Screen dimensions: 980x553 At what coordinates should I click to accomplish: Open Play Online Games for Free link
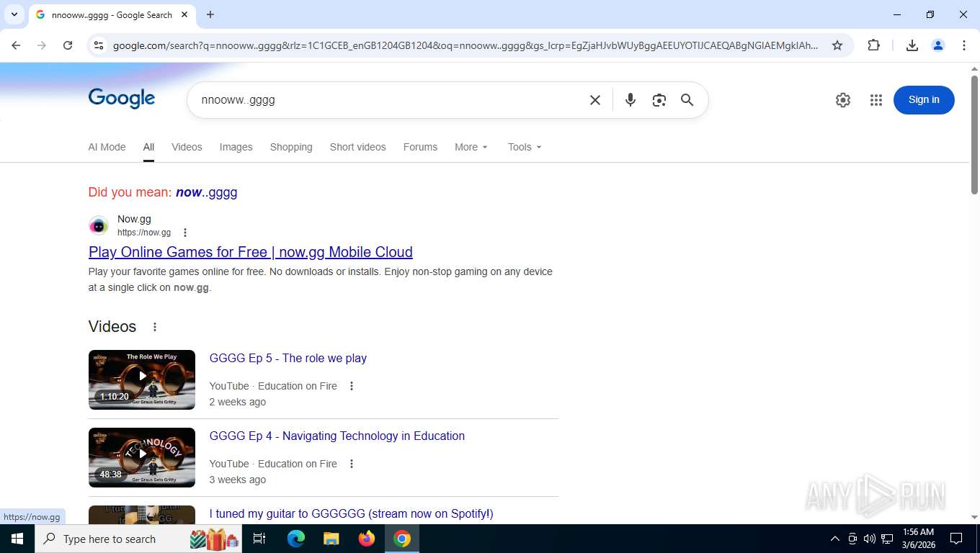pos(251,252)
